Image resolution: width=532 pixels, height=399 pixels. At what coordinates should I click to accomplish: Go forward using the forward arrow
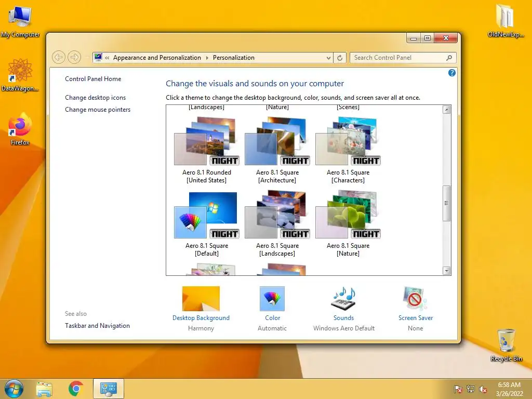point(74,57)
